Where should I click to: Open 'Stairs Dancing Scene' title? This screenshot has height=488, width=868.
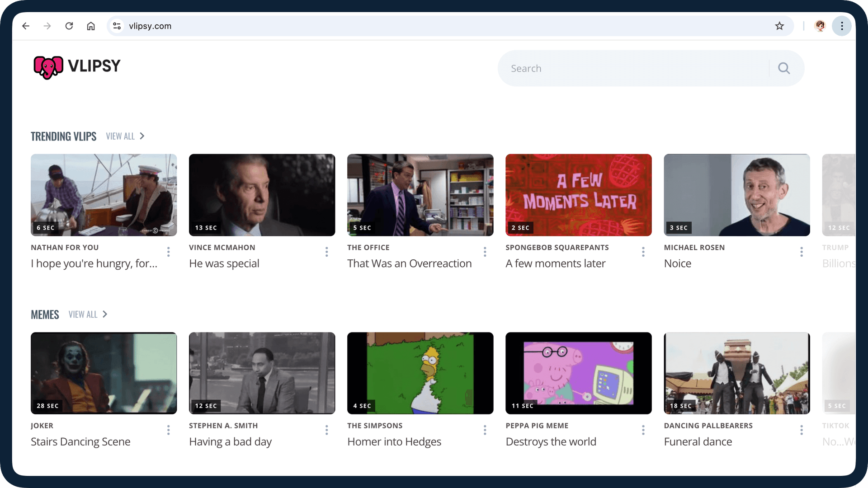coord(80,442)
